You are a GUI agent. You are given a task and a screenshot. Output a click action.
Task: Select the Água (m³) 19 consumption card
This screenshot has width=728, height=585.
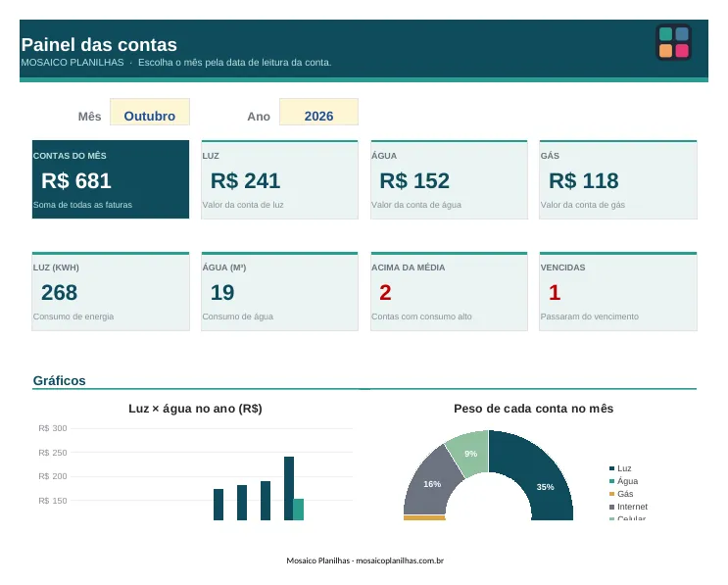tap(279, 291)
